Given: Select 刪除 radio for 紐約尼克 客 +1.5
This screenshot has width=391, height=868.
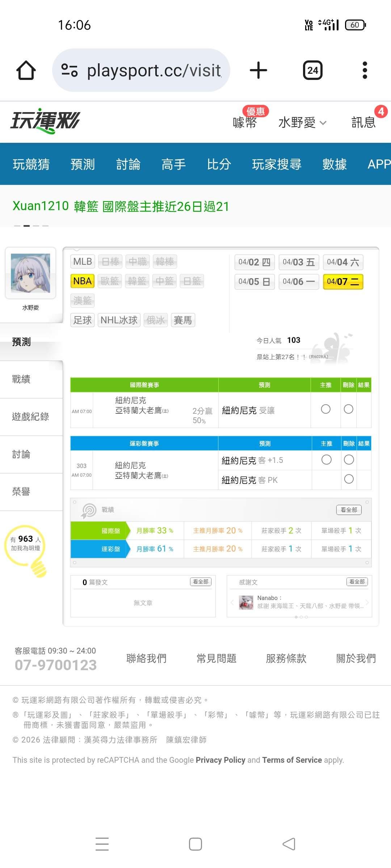Looking at the screenshot, I should coord(349,460).
